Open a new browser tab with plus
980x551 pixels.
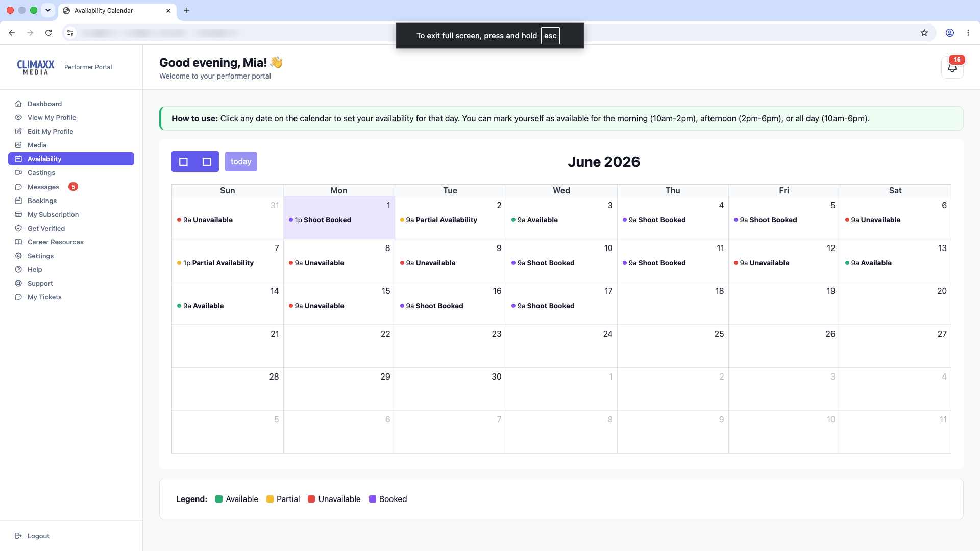click(187, 10)
